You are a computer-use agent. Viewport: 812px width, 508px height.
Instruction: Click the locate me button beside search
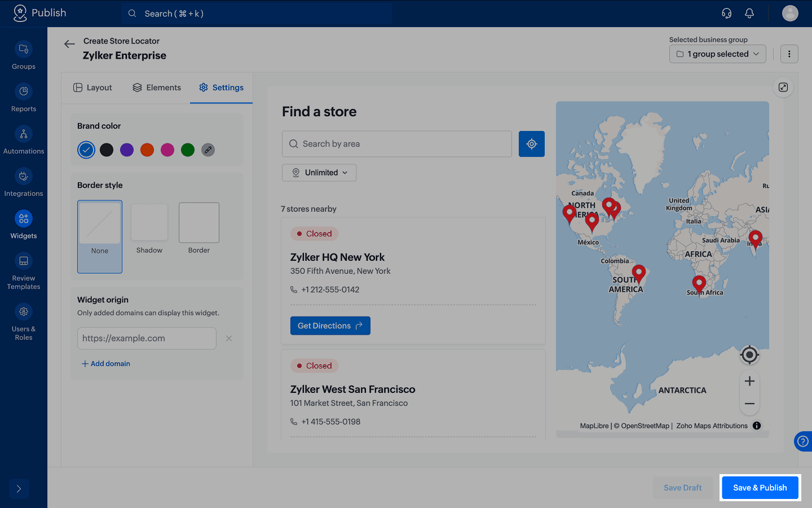pyautogui.click(x=532, y=144)
